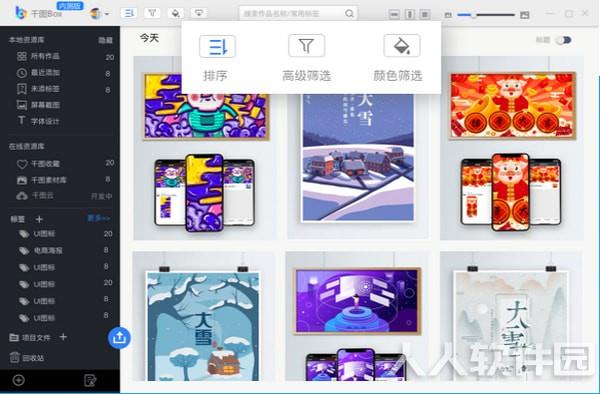The image size is (600, 394).
Task: Adjust the thumbnail size slider
Action: (486, 15)
